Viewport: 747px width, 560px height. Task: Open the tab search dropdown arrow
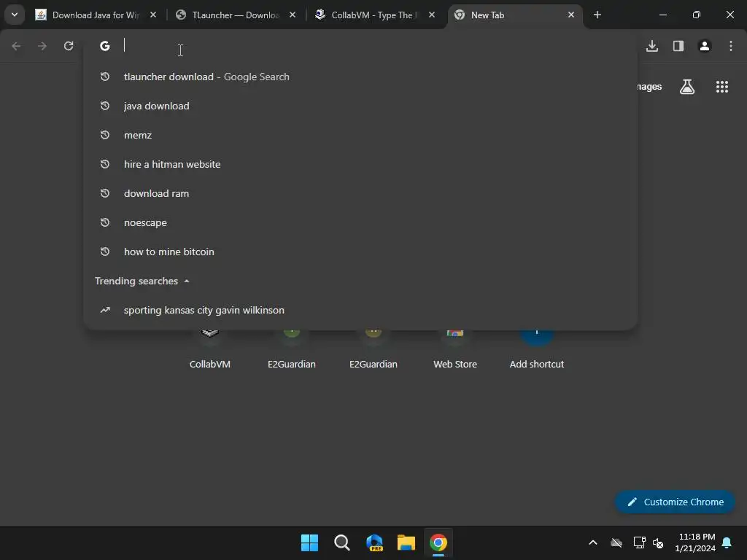(x=15, y=15)
